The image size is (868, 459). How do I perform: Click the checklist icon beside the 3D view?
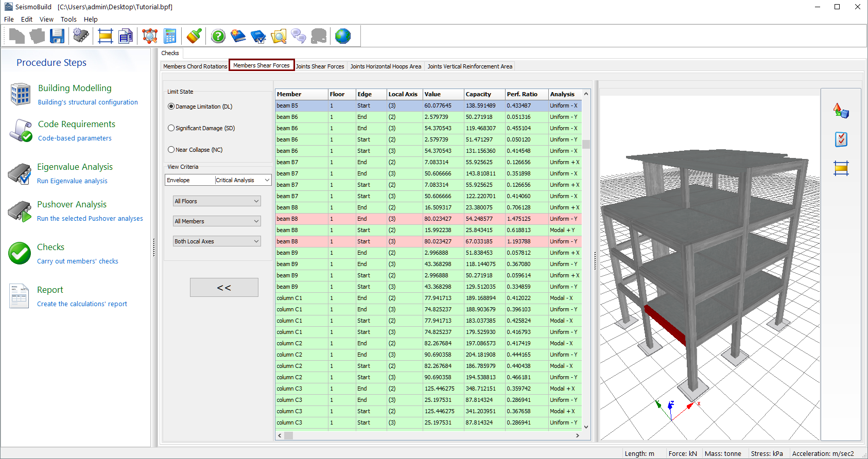841,139
